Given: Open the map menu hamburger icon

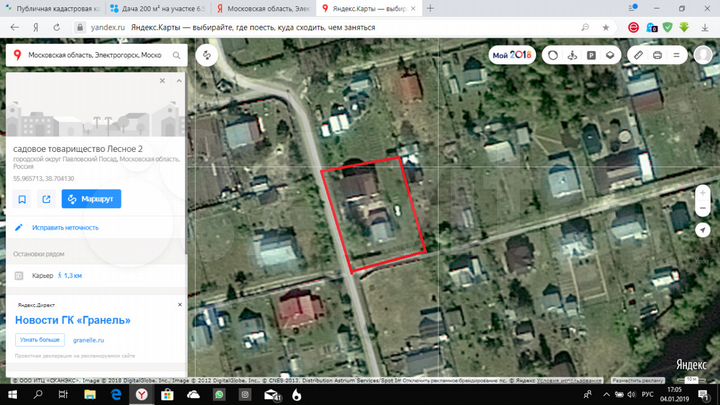Looking at the screenshot, I should click(677, 55).
